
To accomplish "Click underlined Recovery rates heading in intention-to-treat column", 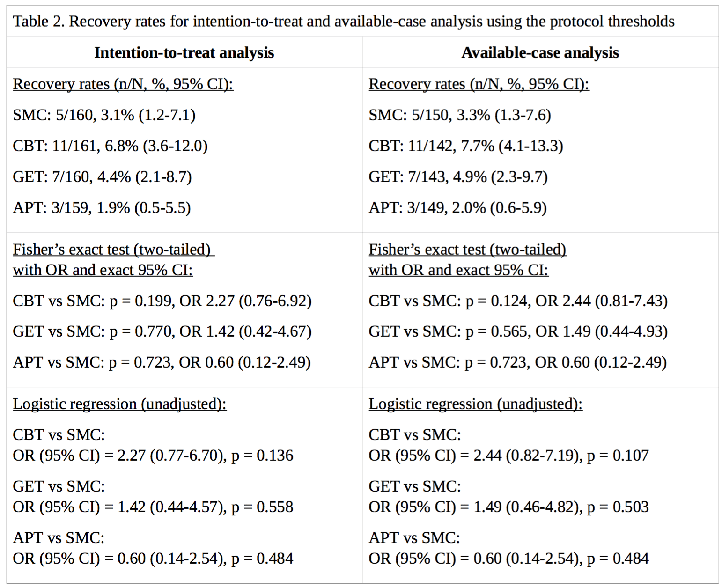I will [123, 84].
